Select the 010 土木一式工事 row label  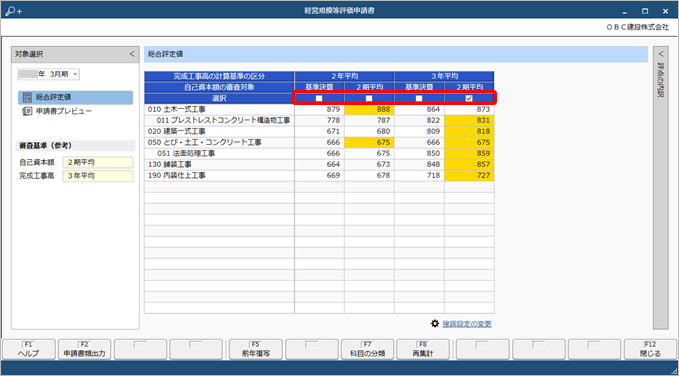coord(177,109)
